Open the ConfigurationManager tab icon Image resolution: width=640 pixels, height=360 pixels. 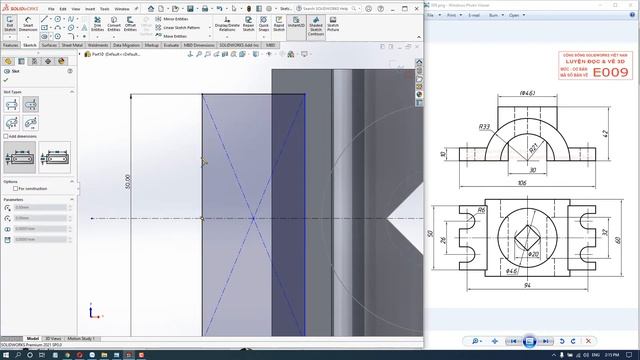(35, 61)
